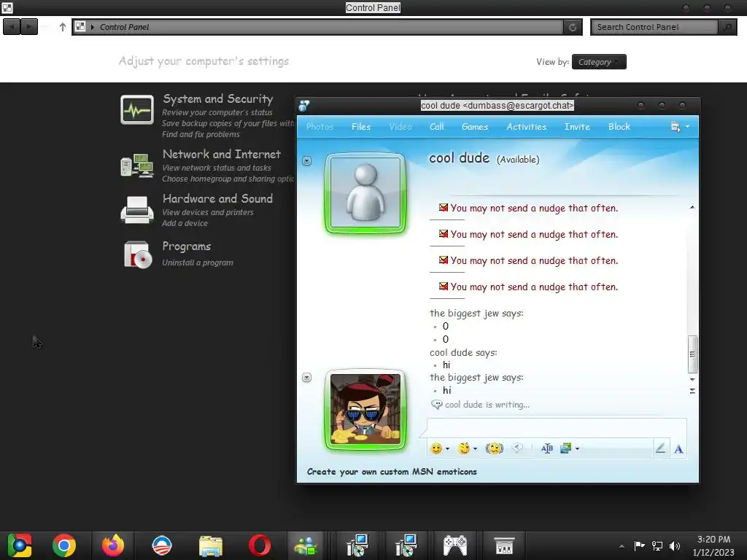This screenshot has width=747, height=560.
Task: Click the background picture icon in chat toolbar
Action: click(565, 448)
